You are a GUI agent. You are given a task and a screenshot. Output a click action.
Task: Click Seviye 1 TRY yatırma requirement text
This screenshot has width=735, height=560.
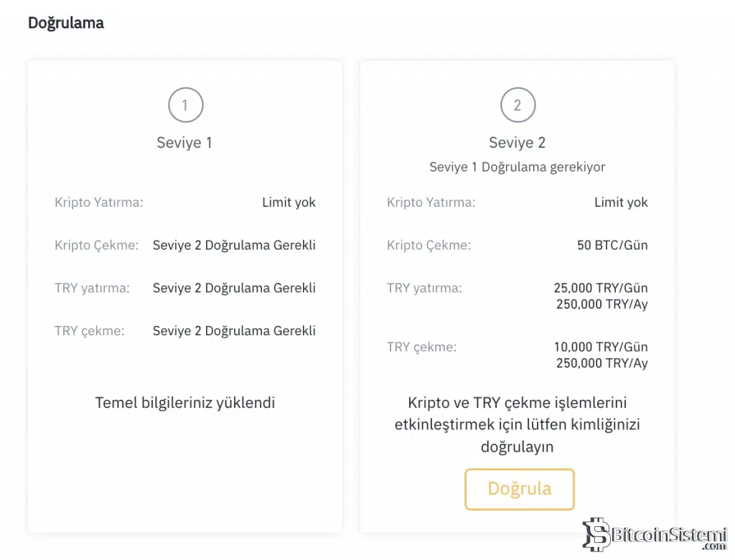pyautogui.click(x=234, y=288)
